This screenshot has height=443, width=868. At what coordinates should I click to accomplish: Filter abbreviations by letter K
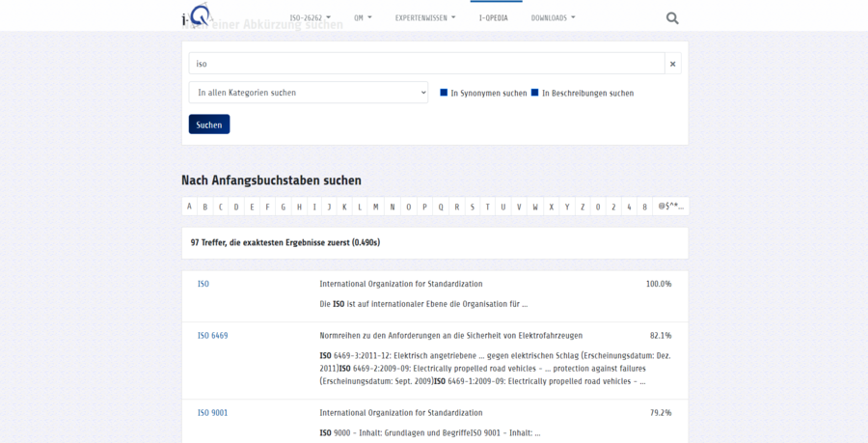(x=344, y=207)
